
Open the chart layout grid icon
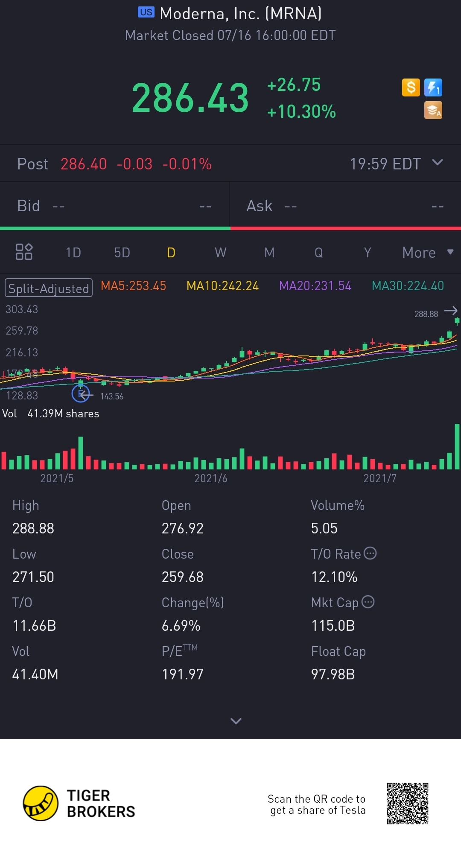pyautogui.click(x=24, y=252)
